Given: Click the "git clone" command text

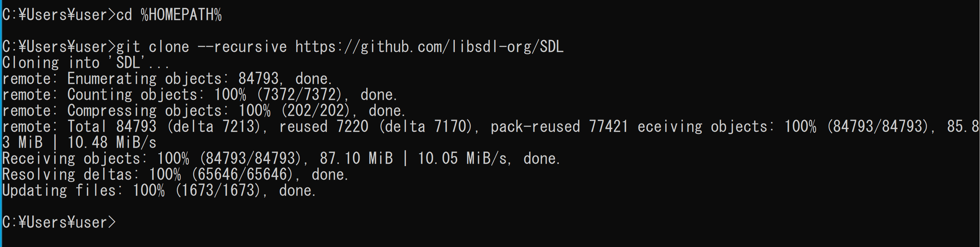Looking at the screenshot, I should pos(153,47).
